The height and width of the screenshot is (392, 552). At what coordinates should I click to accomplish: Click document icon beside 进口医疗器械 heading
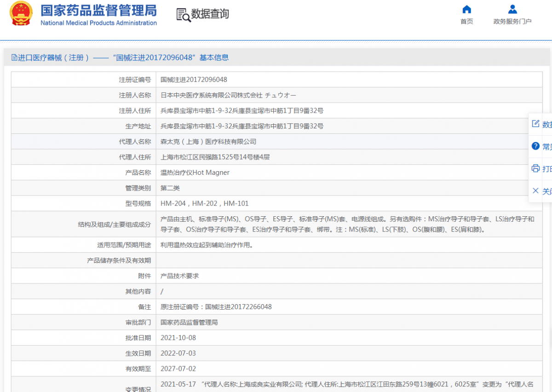tap(14, 58)
